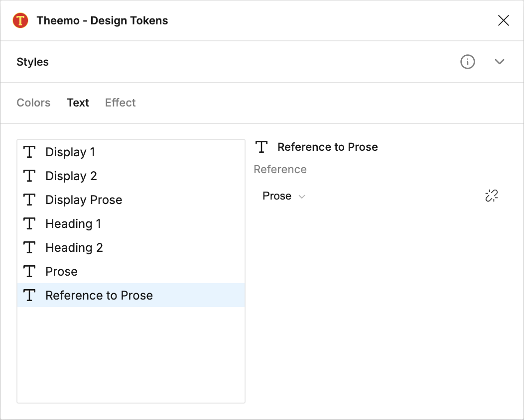Open the Styles section selector
524x420 pixels.
click(x=33, y=62)
